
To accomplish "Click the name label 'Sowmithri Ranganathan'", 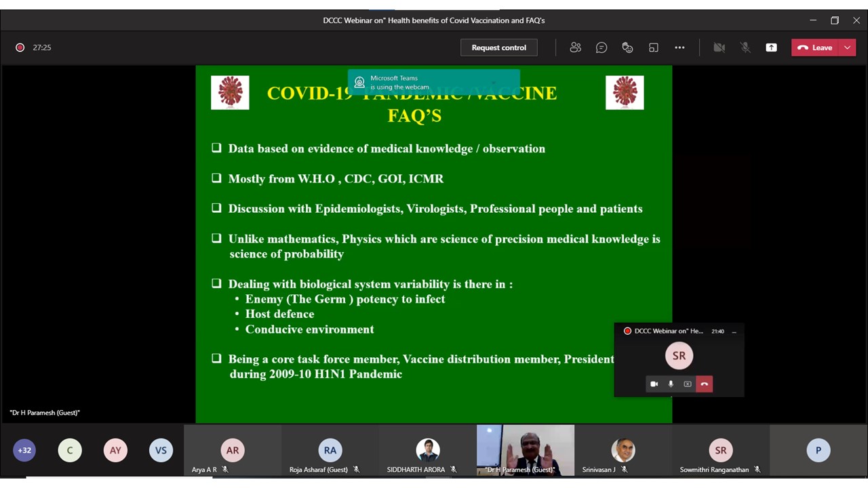I will pos(715,470).
